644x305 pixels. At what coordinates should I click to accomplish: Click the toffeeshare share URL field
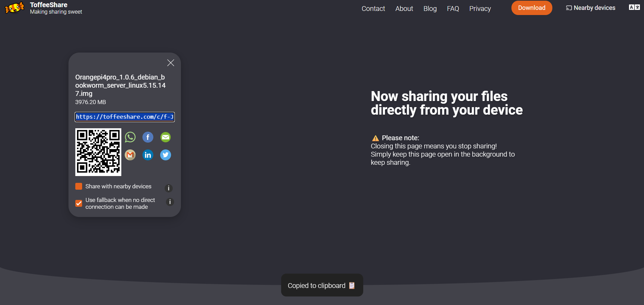tap(125, 117)
